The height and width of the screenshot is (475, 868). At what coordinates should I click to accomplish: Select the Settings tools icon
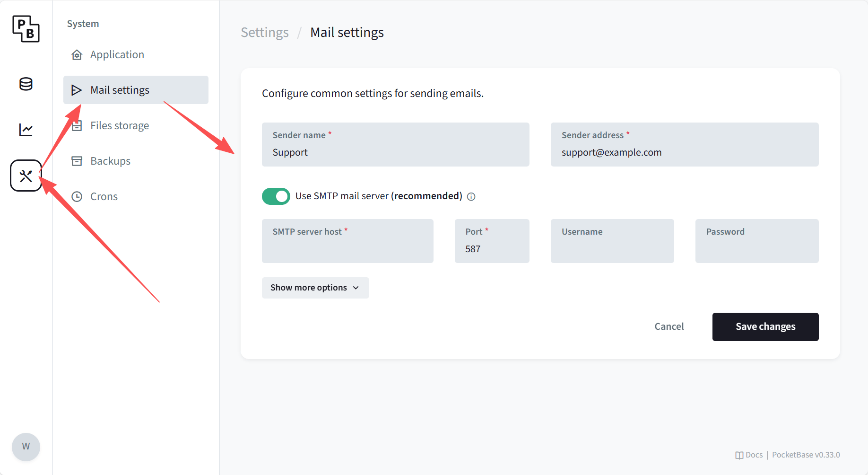point(26,176)
